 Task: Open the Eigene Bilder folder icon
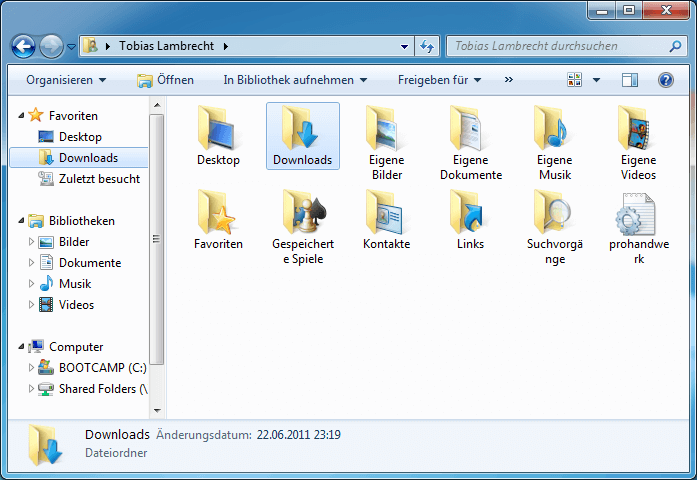pos(386,129)
